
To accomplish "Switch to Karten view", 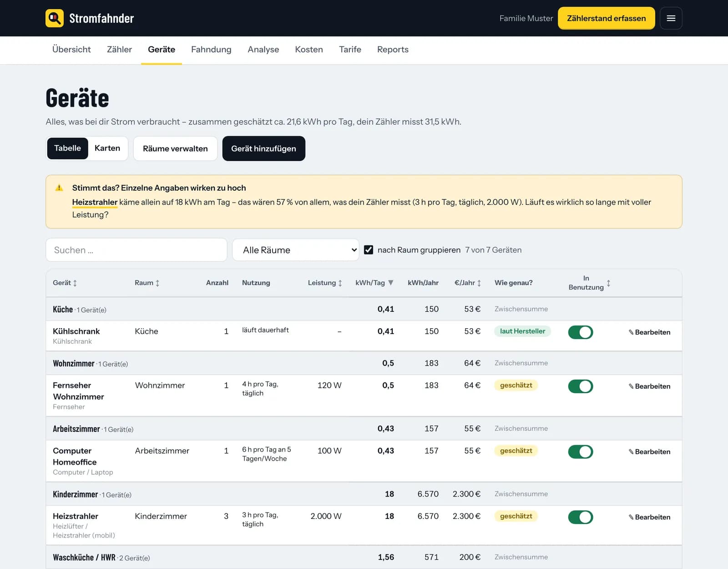I will (x=107, y=148).
